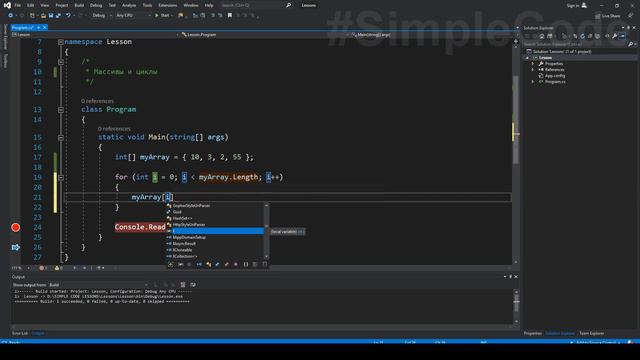The image size is (640, 360).
Task: Click the account avatar next to Sign in
Action: pos(584,5)
